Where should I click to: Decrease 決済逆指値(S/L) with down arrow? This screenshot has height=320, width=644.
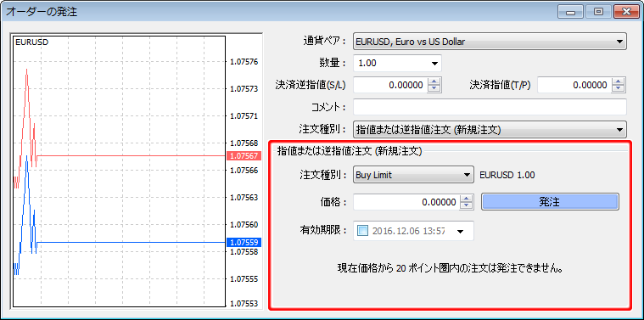434,89
